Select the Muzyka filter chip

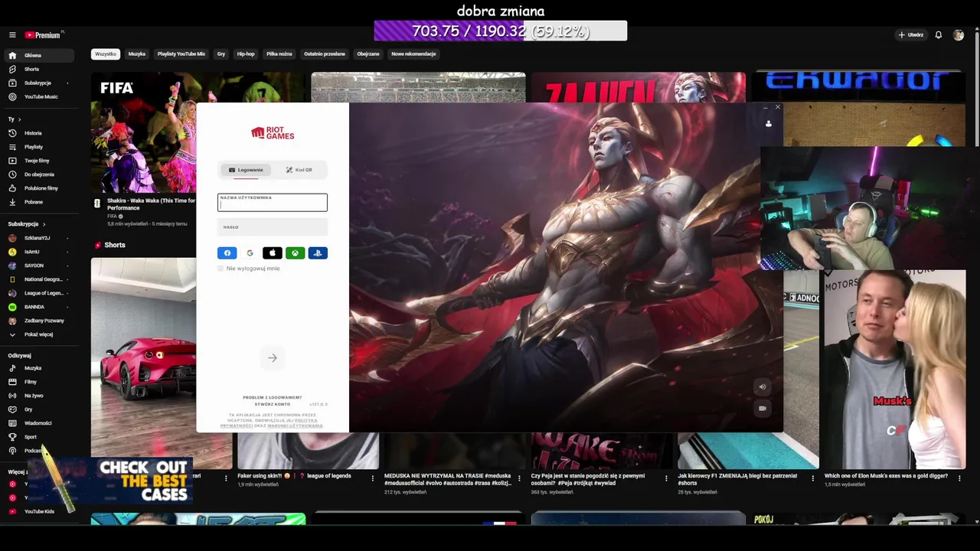point(137,54)
